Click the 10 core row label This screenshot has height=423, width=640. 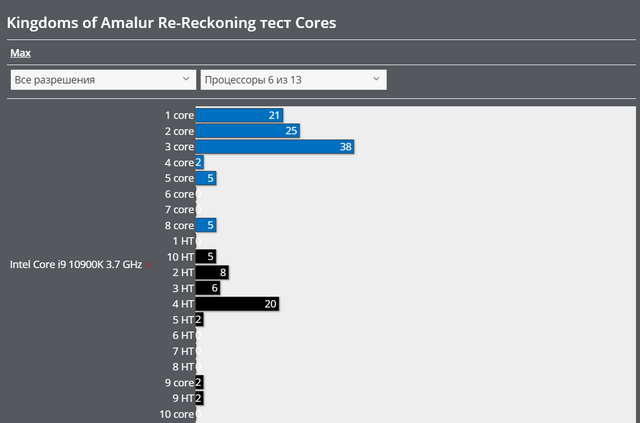click(177, 414)
